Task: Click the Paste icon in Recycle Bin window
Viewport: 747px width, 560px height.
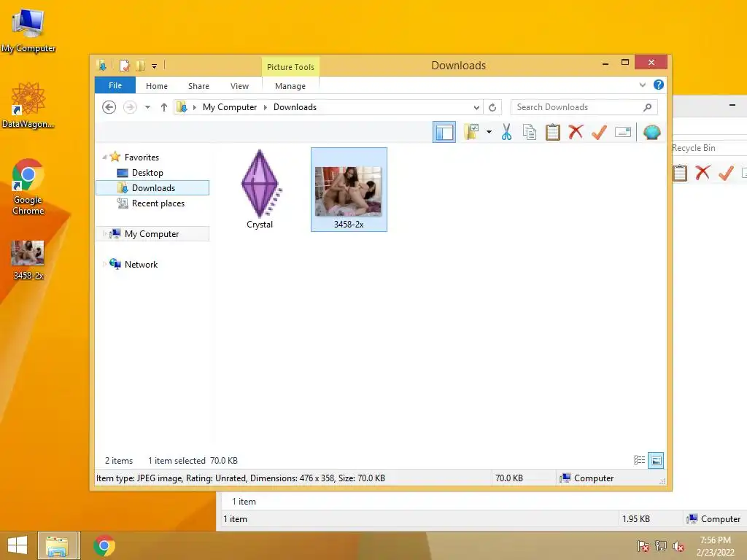Action: (680, 172)
